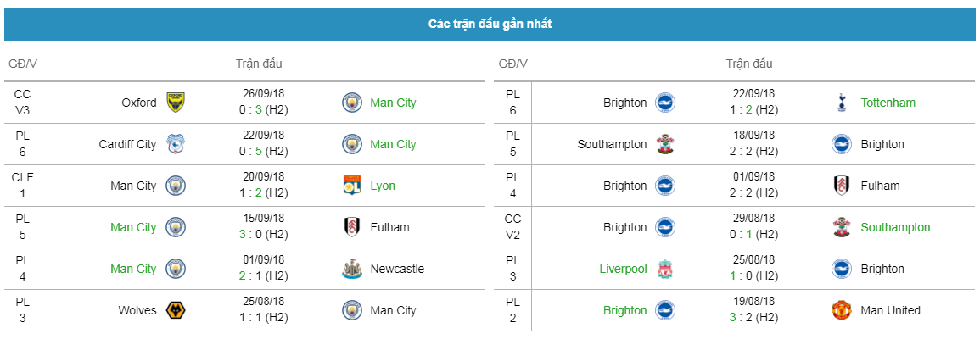Screen dimensions: 980x356
Task: Open the Wolves team name link
Action: click(137, 310)
